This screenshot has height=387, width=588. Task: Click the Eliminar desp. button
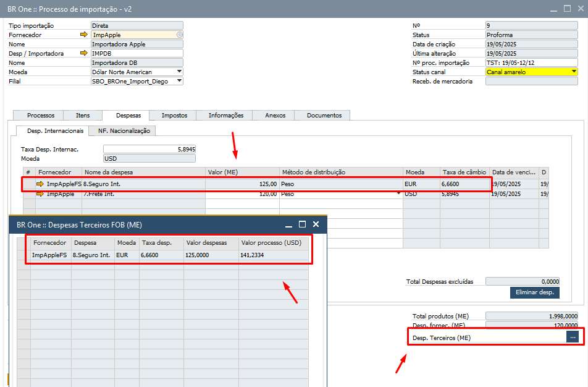(534, 292)
